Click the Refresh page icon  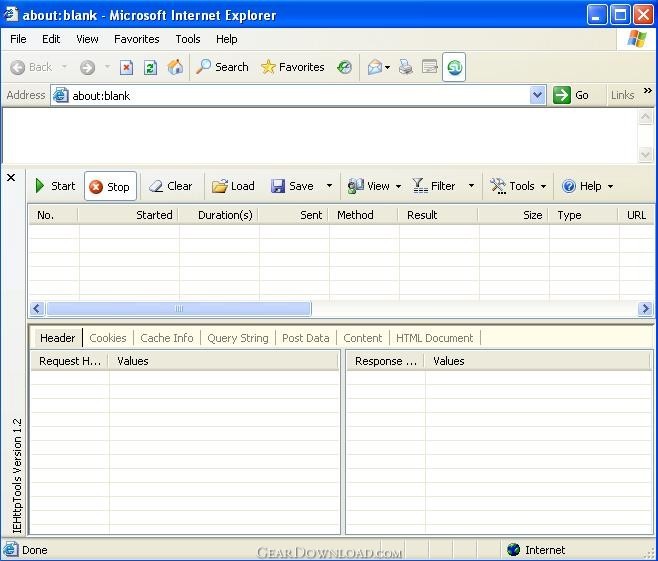151,67
